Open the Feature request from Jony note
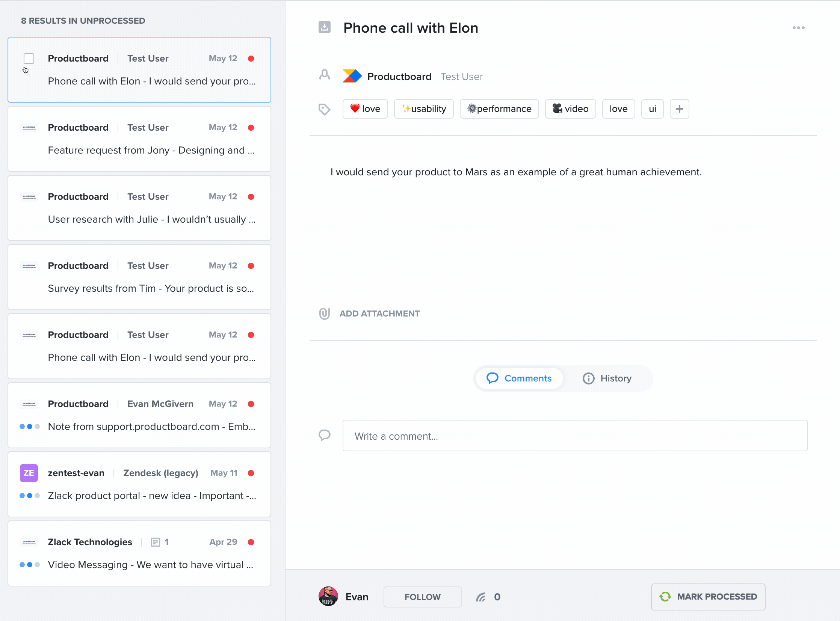 (x=139, y=139)
